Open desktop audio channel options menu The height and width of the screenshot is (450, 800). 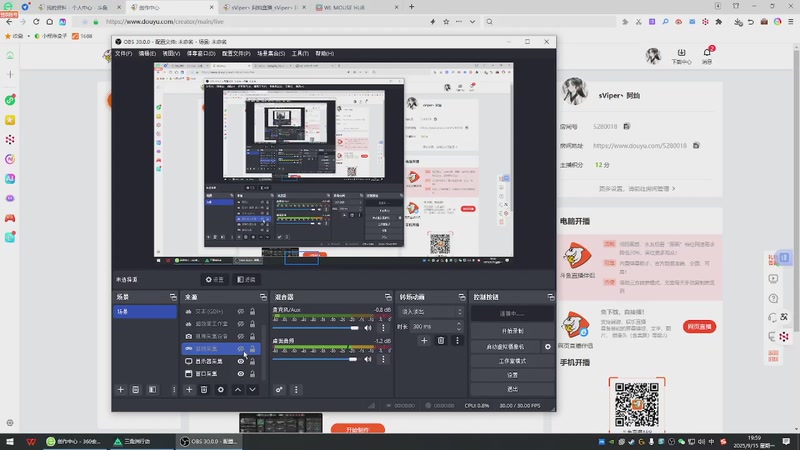click(x=383, y=359)
